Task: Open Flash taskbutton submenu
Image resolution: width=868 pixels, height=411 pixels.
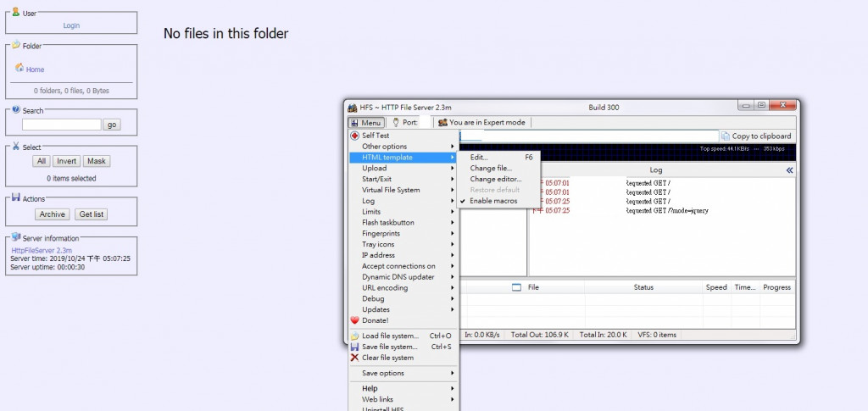Action: click(x=404, y=222)
